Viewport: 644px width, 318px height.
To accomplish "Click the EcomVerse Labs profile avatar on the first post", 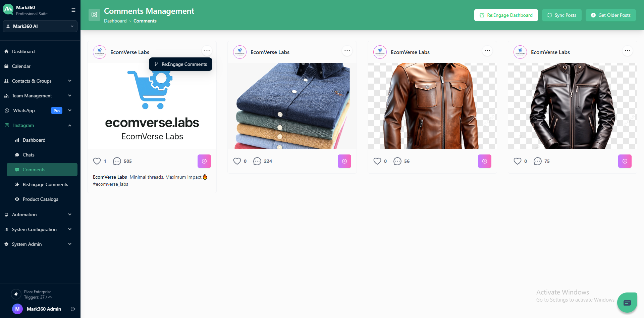I will click(100, 52).
